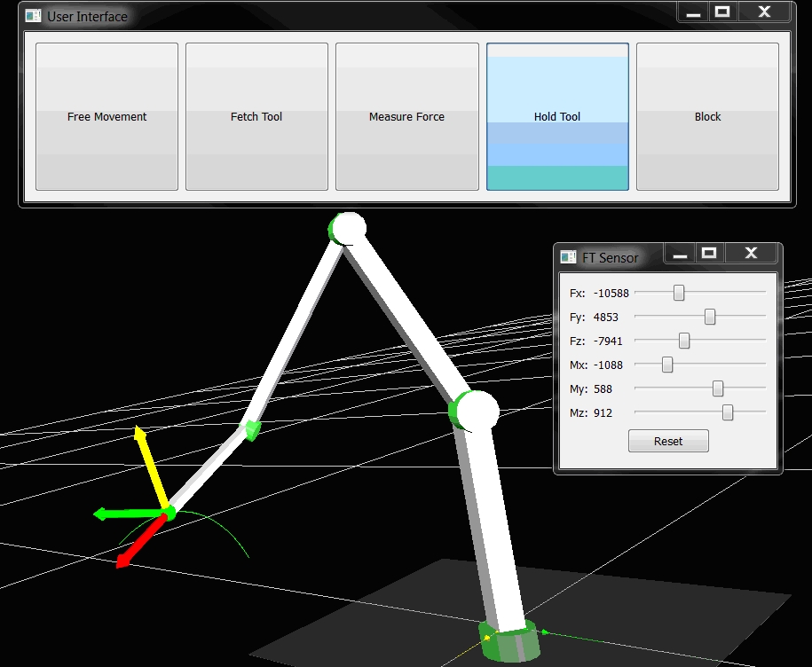Maximize the User Interface window
The image size is (812, 667).
pyautogui.click(x=721, y=12)
